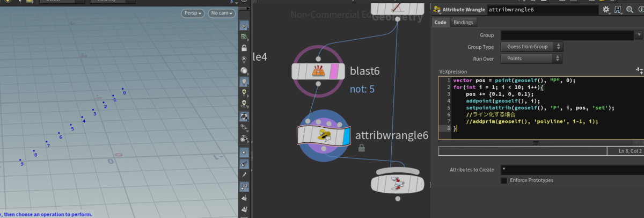Open the No cam camera dropdown
644x218 pixels.
click(222, 13)
